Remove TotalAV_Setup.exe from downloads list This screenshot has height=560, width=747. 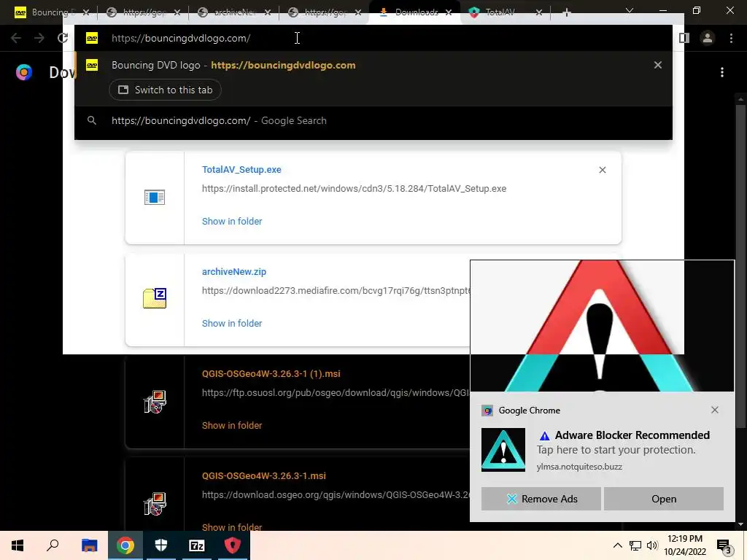click(x=602, y=170)
